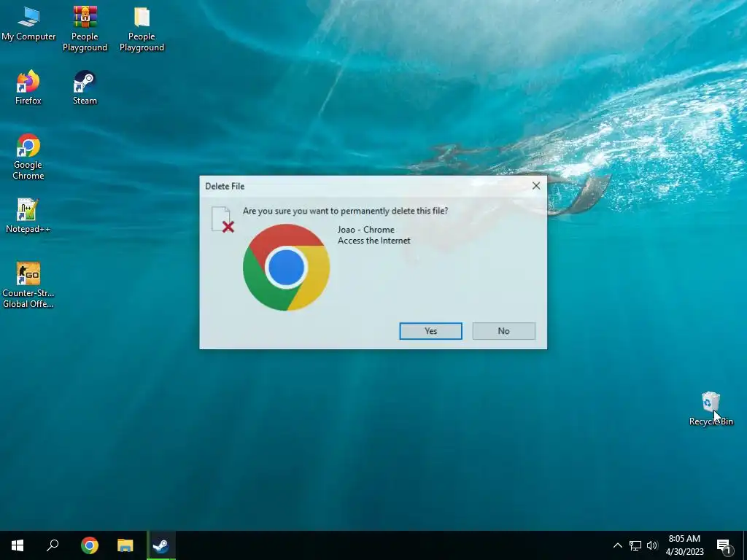Select the Notepad++ desktop shortcut
This screenshot has height=560, width=747.
pyautogui.click(x=28, y=216)
